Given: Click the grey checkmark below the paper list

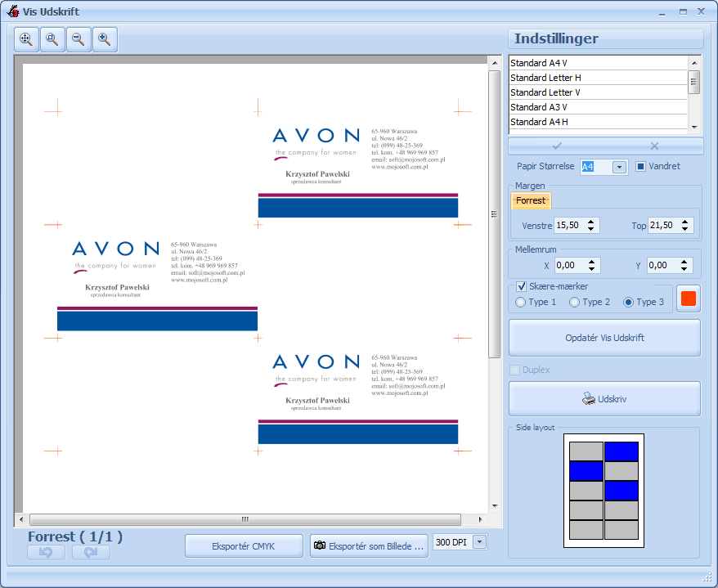Looking at the screenshot, I should click(x=557, y=146).
